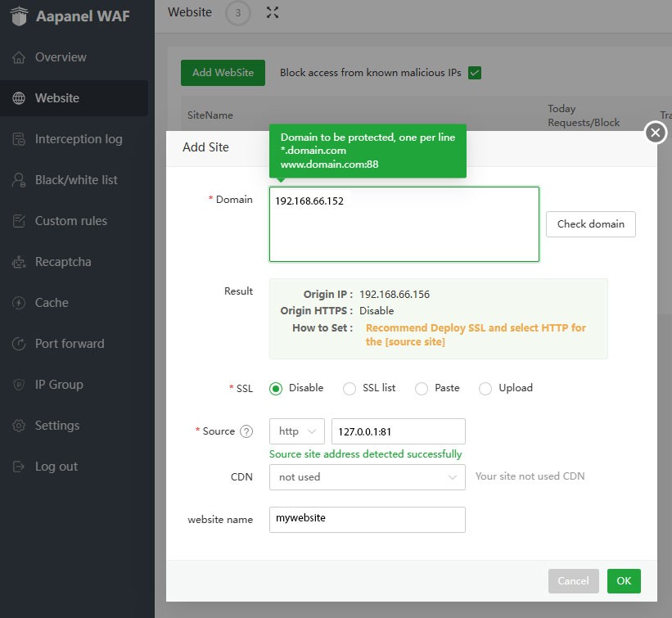Toggle Block access from known malicious IPs
Image resolution: width=672 pixels, height=618 pixels.
pyautogui.click(x=475, y=73)
